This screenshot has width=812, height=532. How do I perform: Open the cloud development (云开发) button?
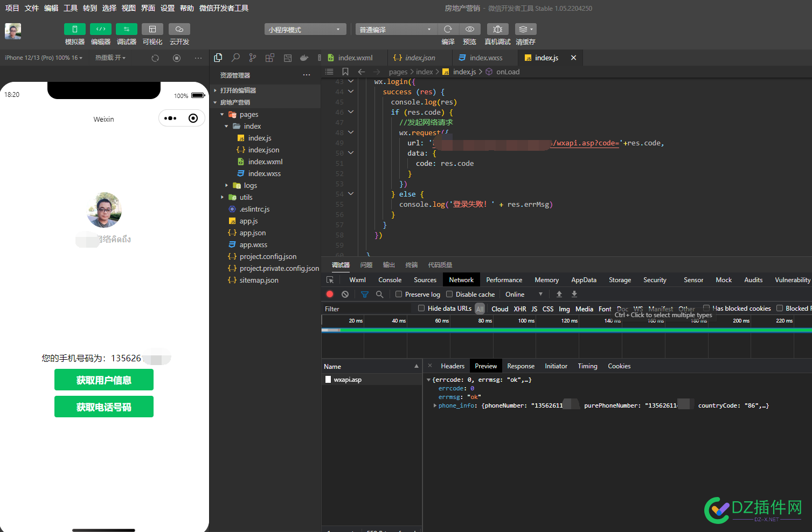pyautogui.click(x=179, y=29)
